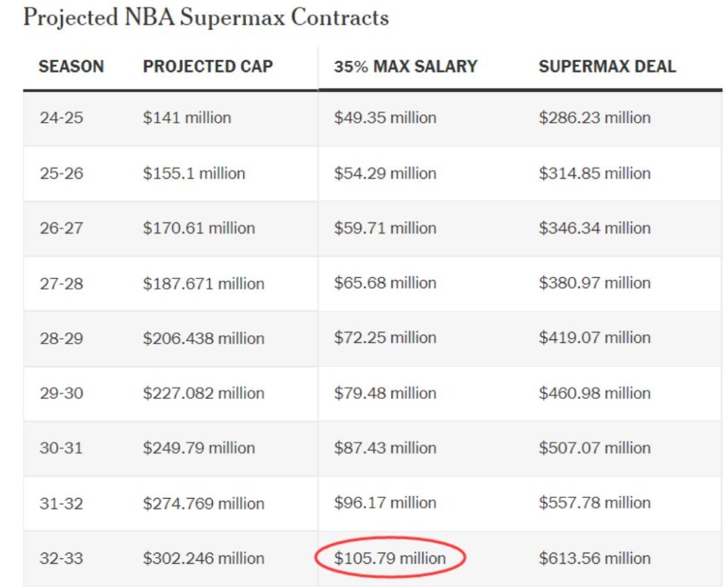
Task: Select the 24-25 season cell
Action: click(61, 118)
